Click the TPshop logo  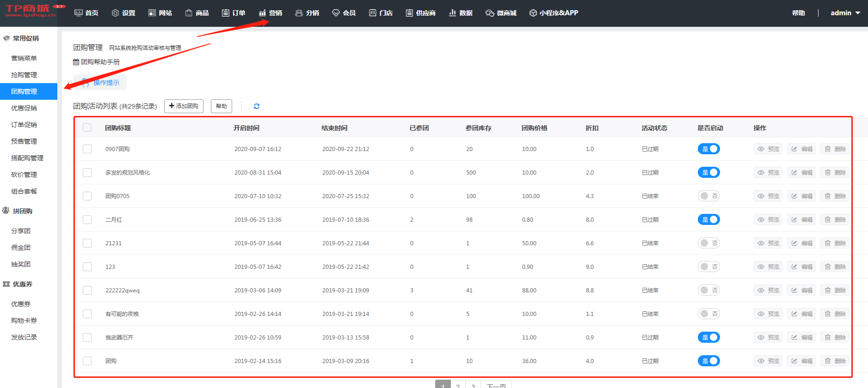pyautogui.click(x=31, y=11)
